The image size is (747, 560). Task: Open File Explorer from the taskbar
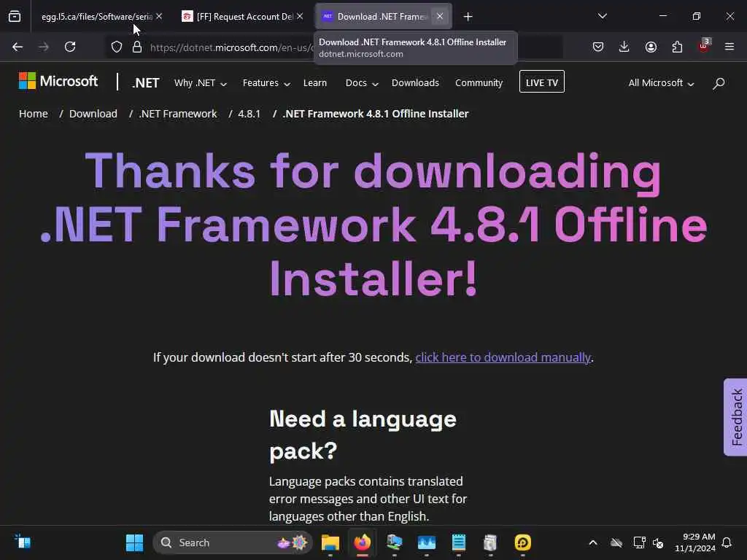coord(330,542)
